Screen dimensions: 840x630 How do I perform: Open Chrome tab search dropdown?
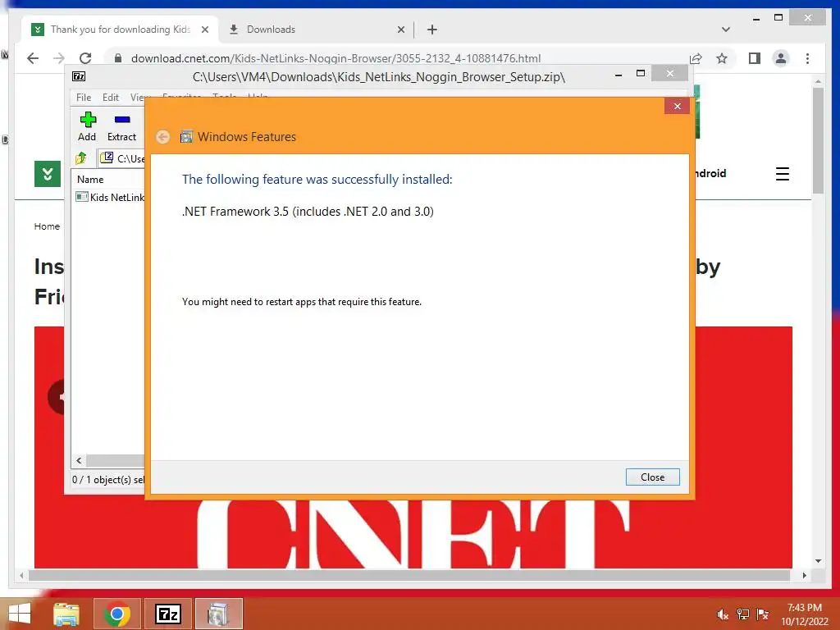coord(726,30)
